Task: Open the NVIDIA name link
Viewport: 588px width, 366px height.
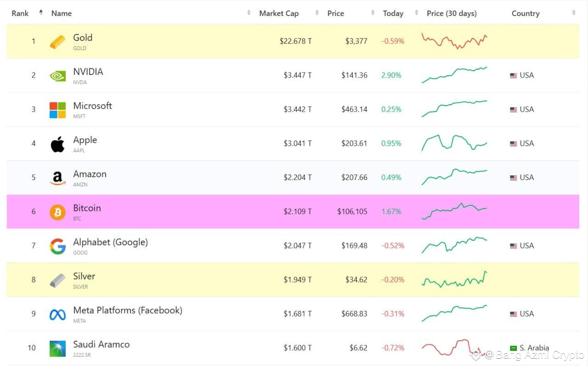Action: pos(88,72)
